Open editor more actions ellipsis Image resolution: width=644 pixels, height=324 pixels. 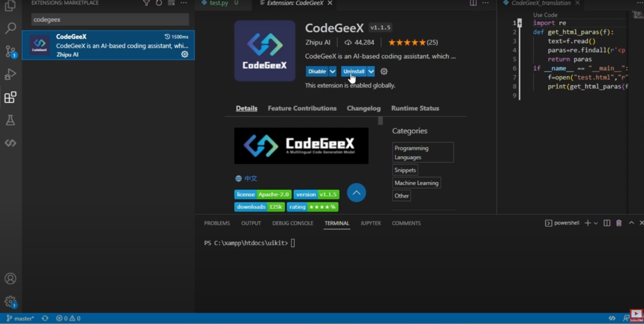click(485, 3)
